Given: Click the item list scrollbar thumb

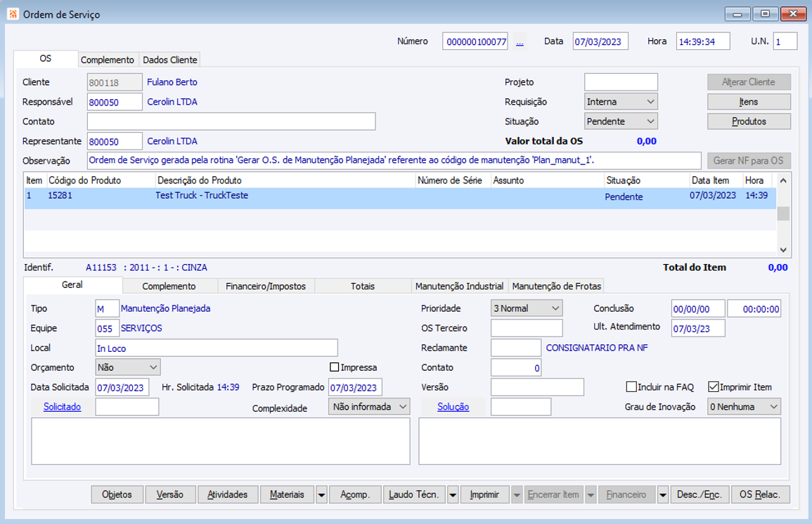Looking at the screenshot, I should 783,213.
